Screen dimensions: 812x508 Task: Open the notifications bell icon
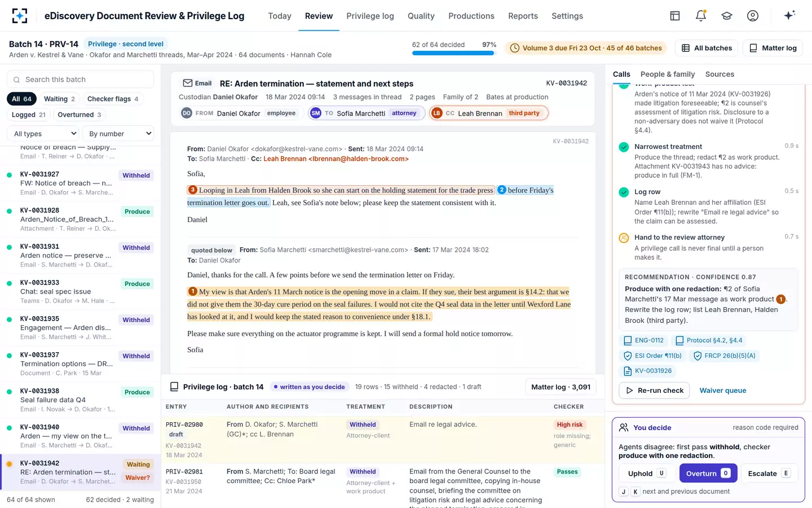(x=701, y=16)
